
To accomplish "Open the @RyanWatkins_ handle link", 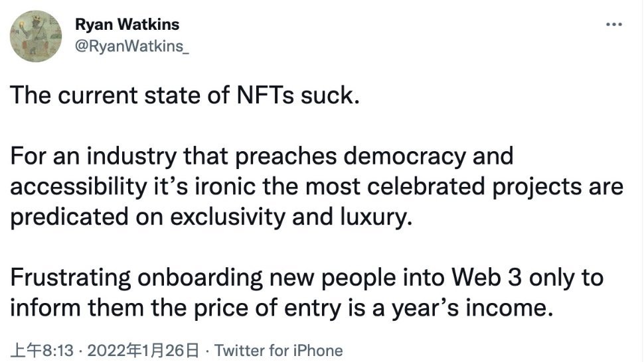I will coord(132,46).
